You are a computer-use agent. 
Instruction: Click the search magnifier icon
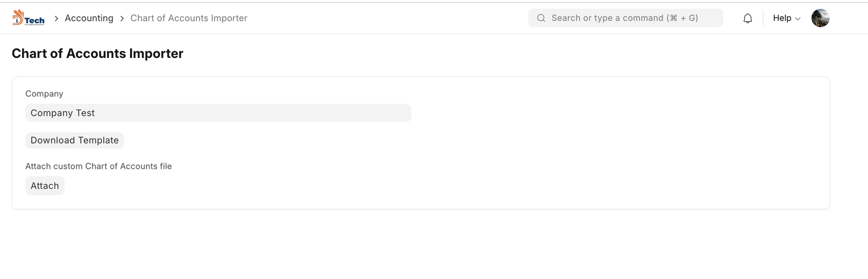pyautogui.click(x=541, y=18)
